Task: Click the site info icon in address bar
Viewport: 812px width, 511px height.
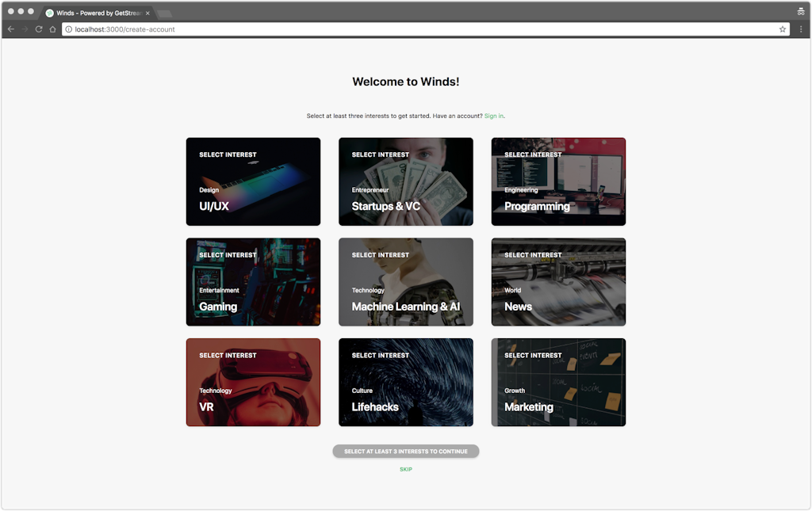Action: (x=69, y=29)
